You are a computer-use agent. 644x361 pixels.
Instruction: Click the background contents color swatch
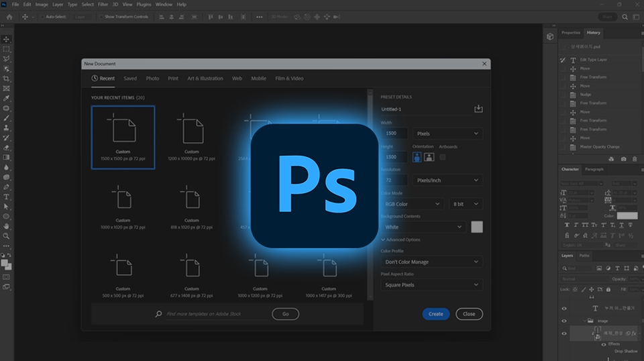(477, 227)
